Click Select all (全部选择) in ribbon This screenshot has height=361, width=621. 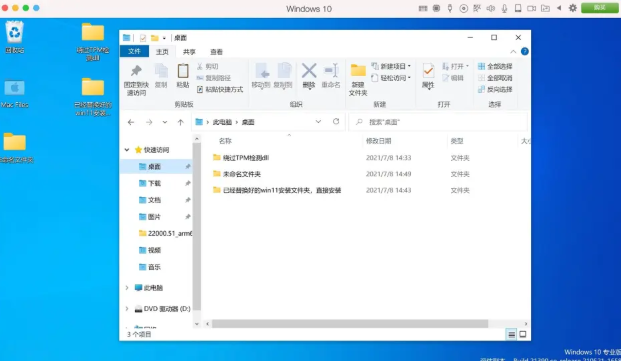(495, 66)
